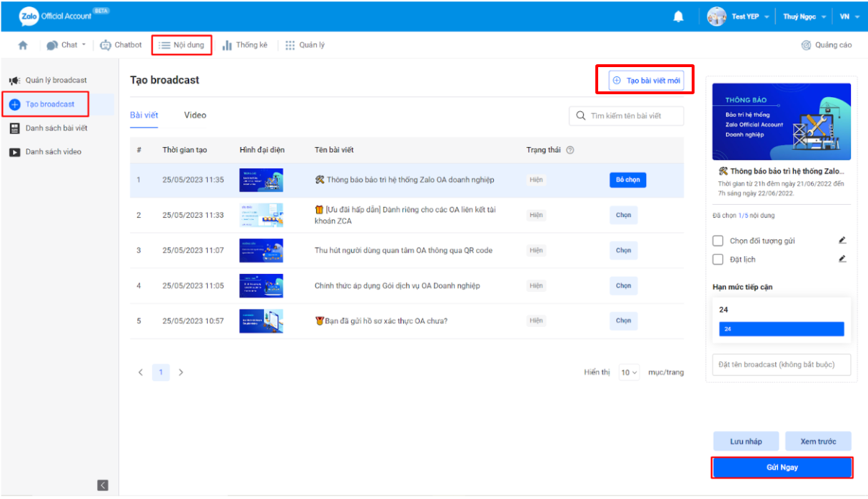Click the Danh sách bài viết icon
Viewport: 868px width, 499px height.
click(x=14, y=128)
